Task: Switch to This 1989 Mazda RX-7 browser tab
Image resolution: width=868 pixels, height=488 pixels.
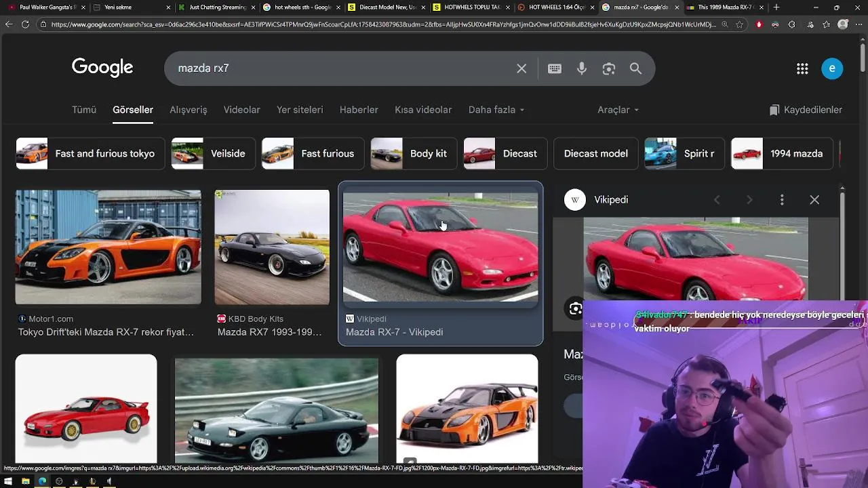Action: [x=724, y=7]
